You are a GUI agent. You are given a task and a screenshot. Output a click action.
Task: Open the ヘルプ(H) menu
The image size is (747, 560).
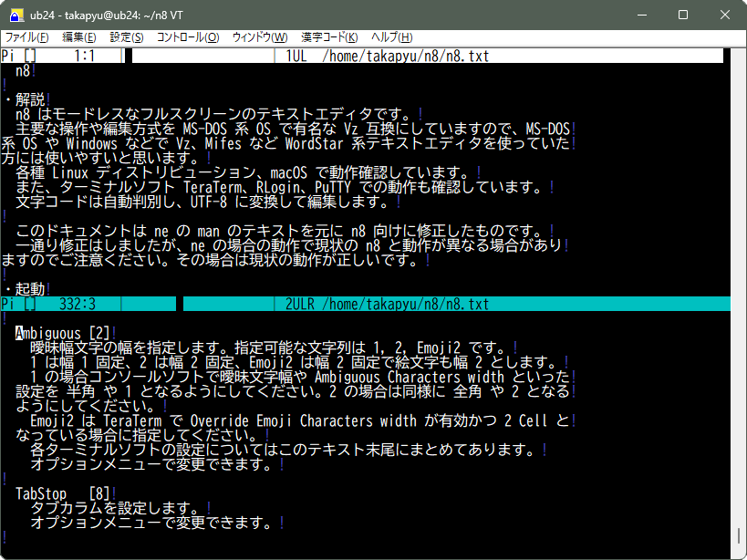(391, 37)
